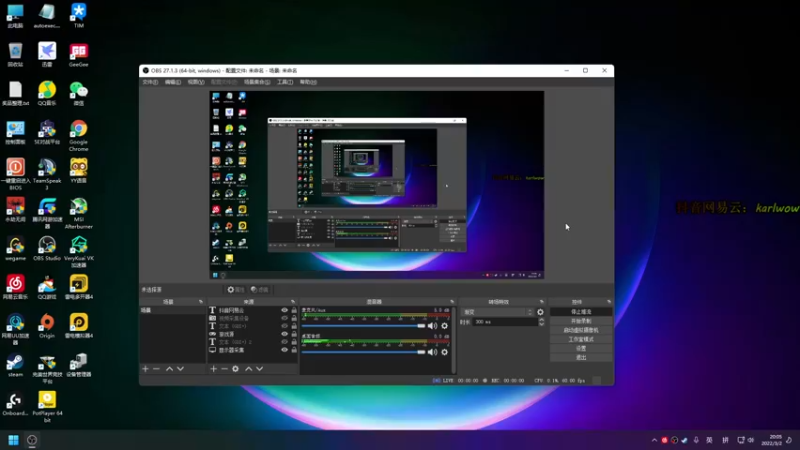Pop out the 场景 dock panel

201,302
